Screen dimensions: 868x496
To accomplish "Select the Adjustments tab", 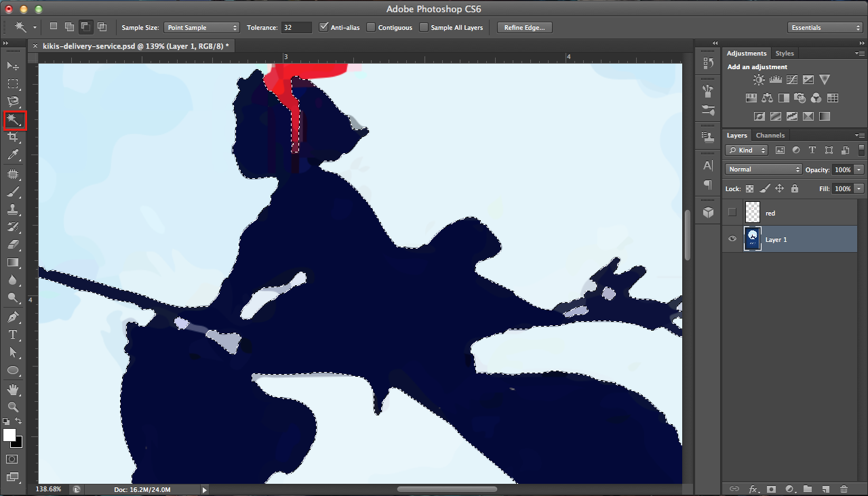I will (747, 54).
